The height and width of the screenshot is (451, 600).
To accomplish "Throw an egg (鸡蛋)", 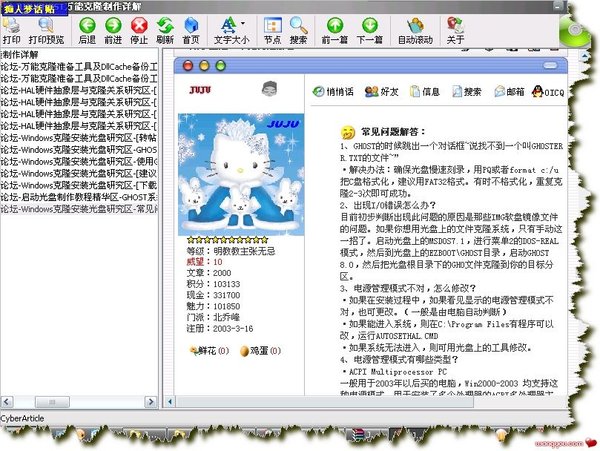I will pyautogui.click(x=260, y=350).
